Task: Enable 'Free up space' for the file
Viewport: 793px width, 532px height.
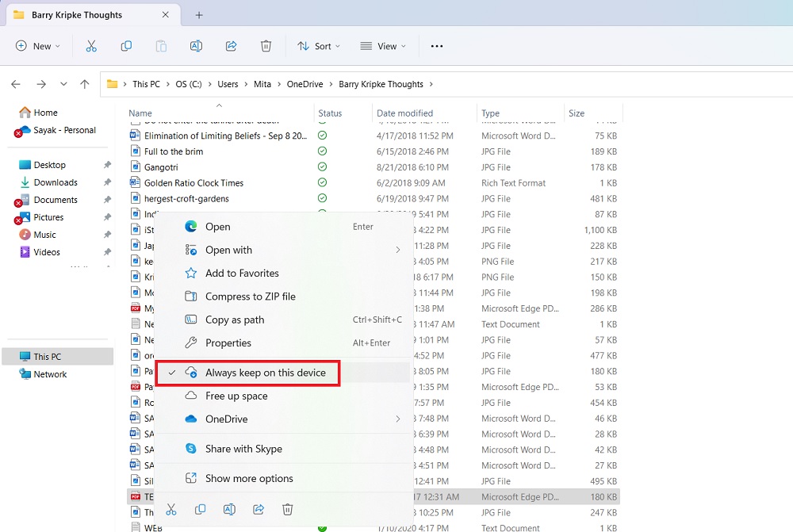Action: [x=238, y=396]
